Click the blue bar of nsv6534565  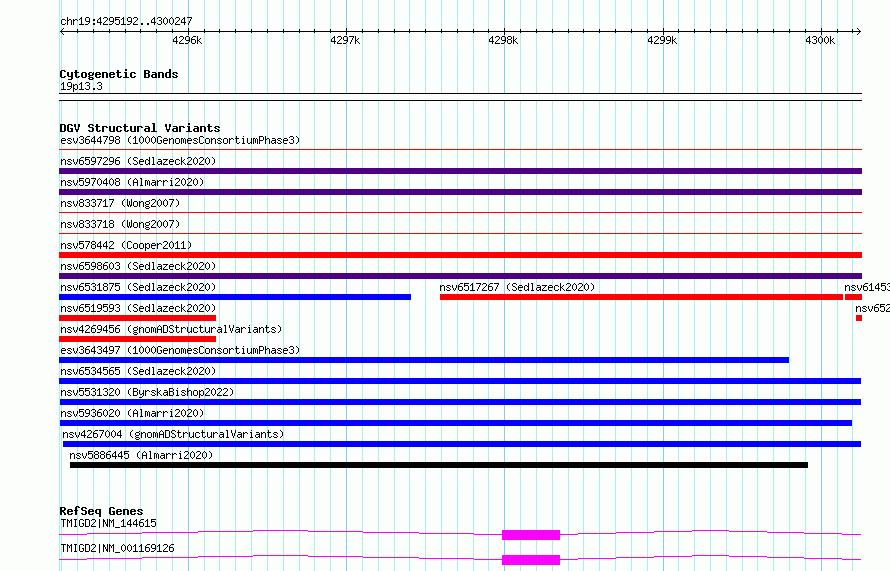(x=460, y=381)
